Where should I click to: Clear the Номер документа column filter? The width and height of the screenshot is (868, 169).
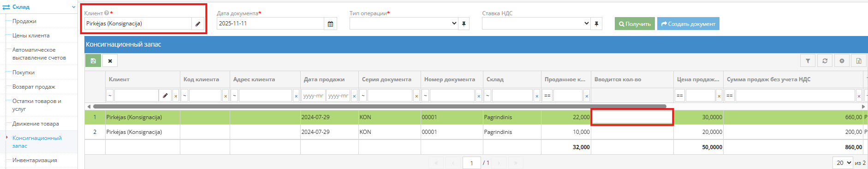pos(479,96)
